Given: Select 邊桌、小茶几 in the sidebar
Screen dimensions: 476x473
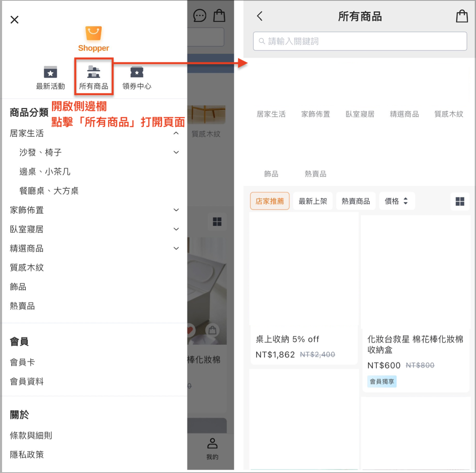Looking at the screenshot, I should (45, 172).
